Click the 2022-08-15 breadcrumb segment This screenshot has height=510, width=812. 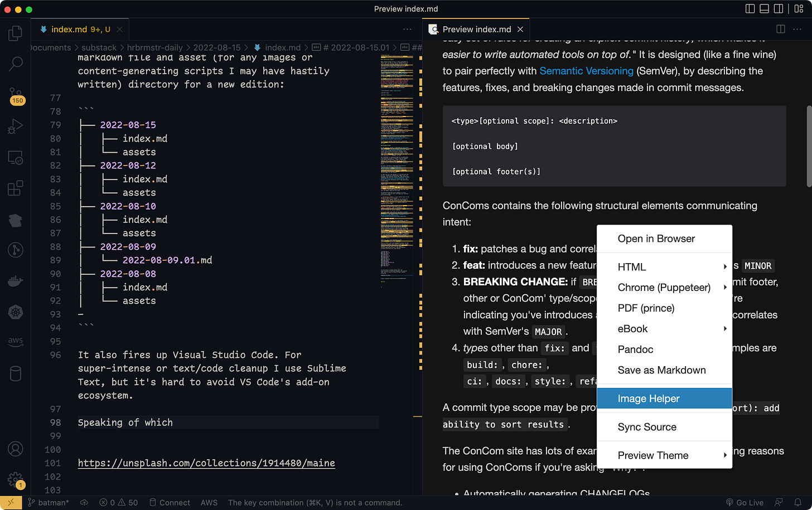point(217,47)
